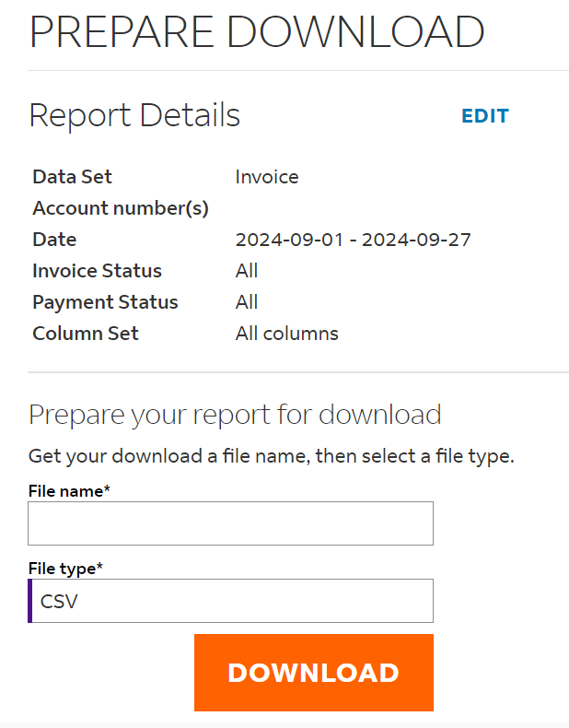Click the All value for Payment Status
This screenshot has width=569, height=728.
coord(247,302)
